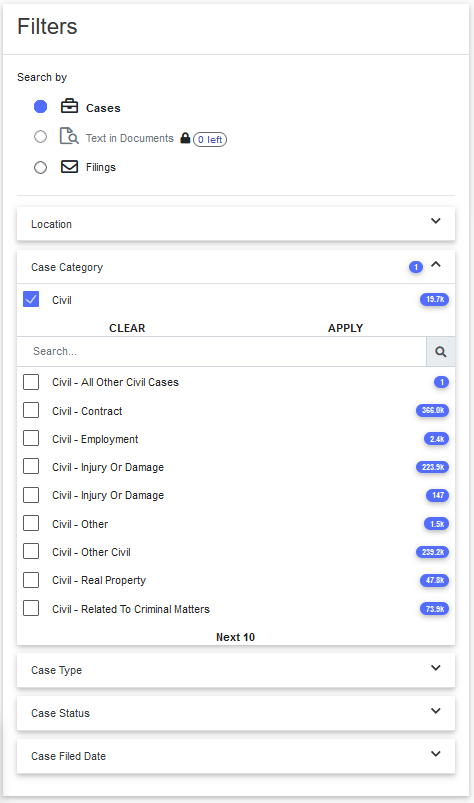This screenshot has height=803, width=474.
Task: Expand the Case Status chevron
Action: pyautogui.click(x=436, y=711)
